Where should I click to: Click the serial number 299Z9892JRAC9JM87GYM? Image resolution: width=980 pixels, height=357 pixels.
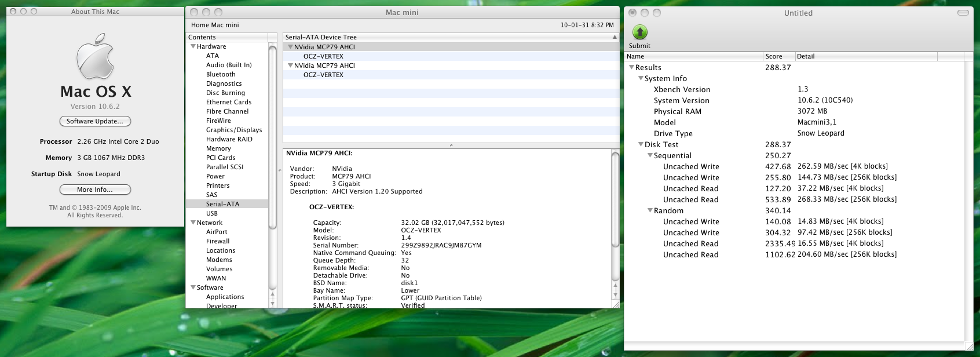pyautogui.click(x=441, y=245)
